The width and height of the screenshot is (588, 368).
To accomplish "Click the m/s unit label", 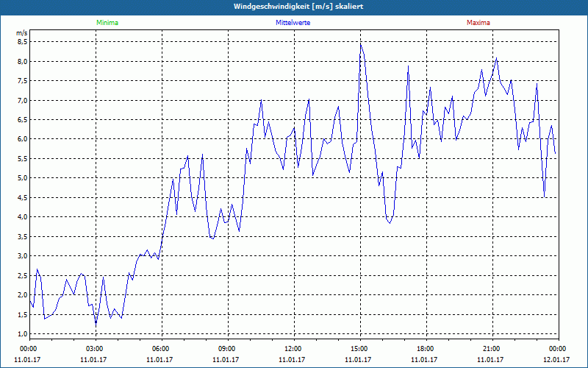I will [x=22, y=33].
